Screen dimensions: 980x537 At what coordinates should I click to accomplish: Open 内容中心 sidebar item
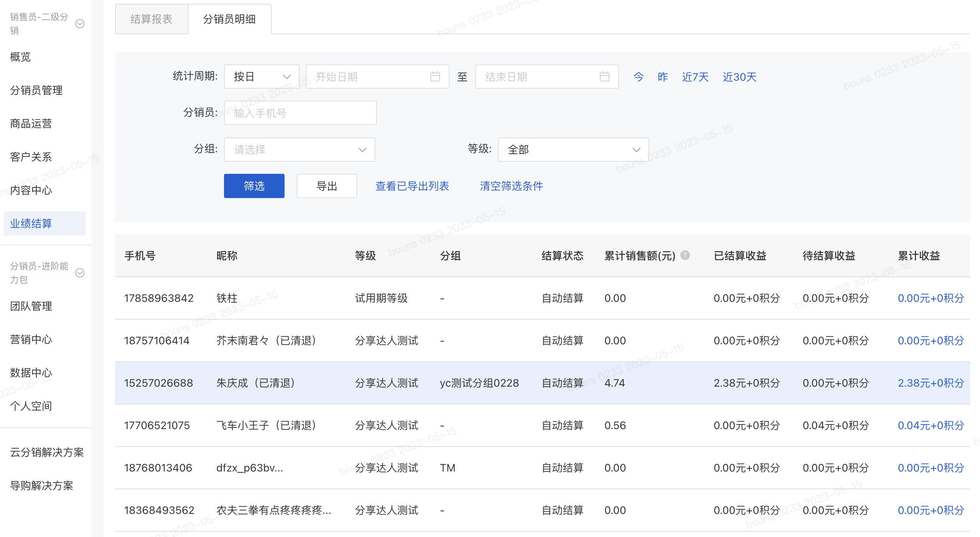coord(31,190)
